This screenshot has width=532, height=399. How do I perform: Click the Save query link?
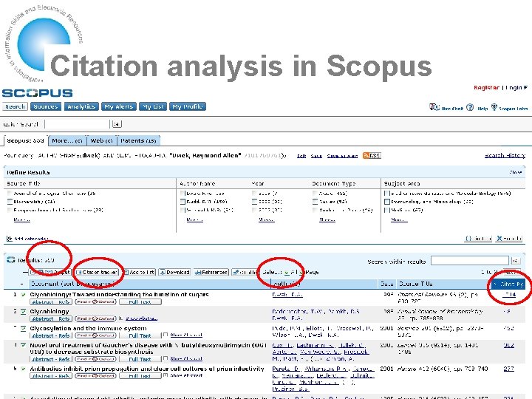coord(316,156)
